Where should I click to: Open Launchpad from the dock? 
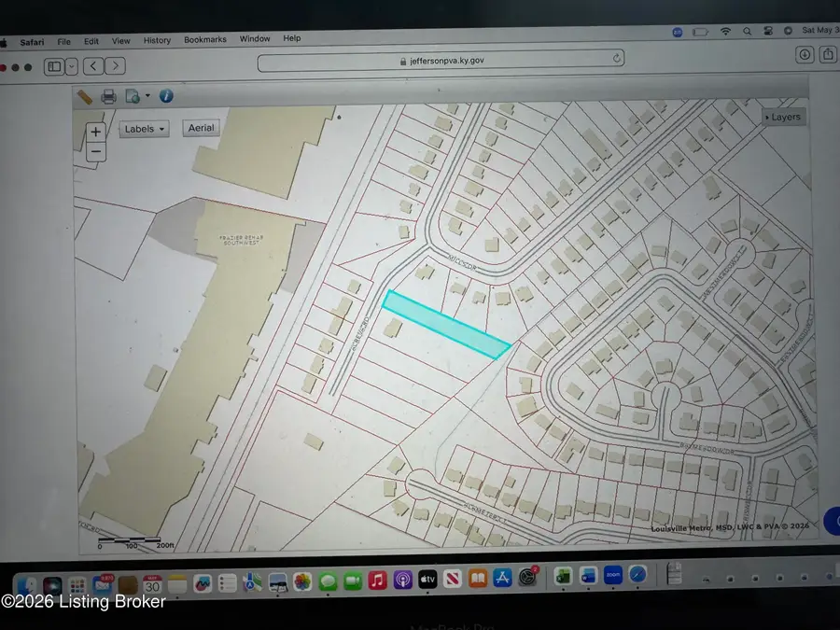coord(77,585)
